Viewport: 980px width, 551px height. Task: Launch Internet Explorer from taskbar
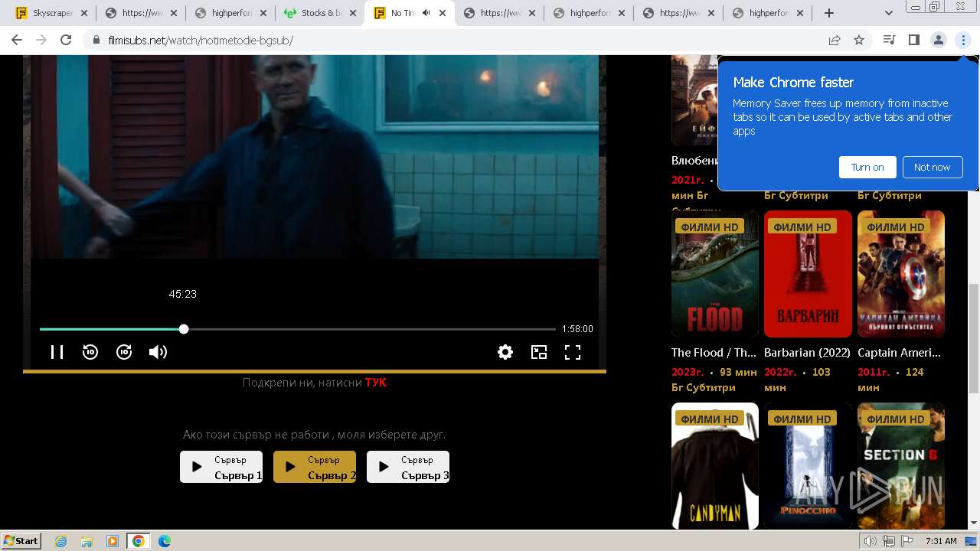60,541
